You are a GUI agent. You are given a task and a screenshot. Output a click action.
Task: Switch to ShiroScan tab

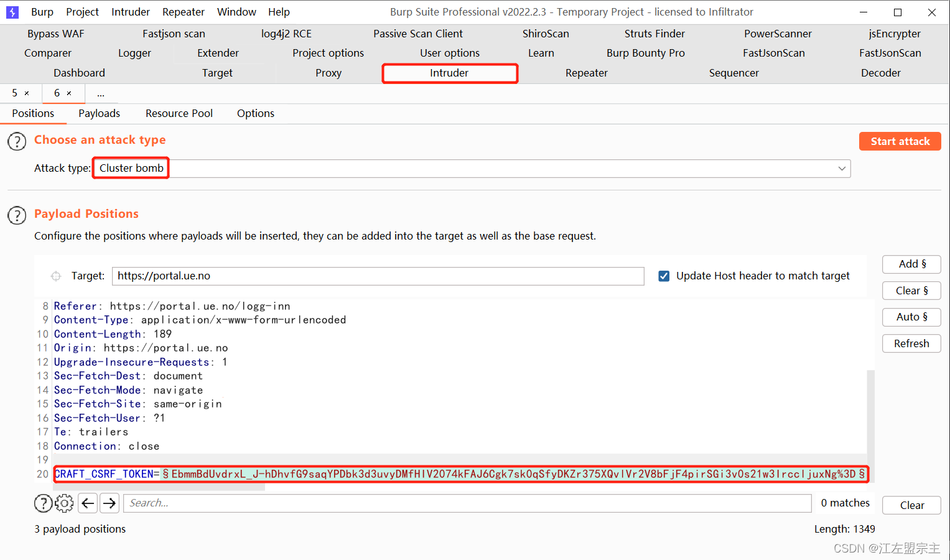pos(546,34)
